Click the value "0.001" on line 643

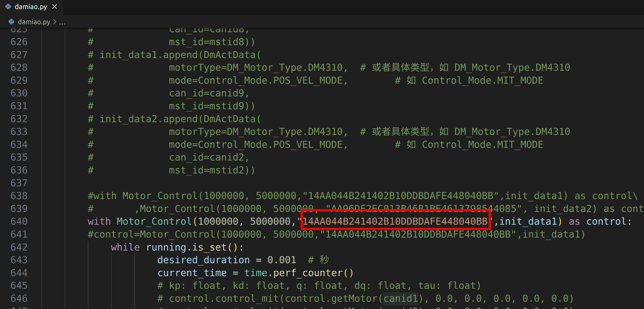click(x=282, y=260)
